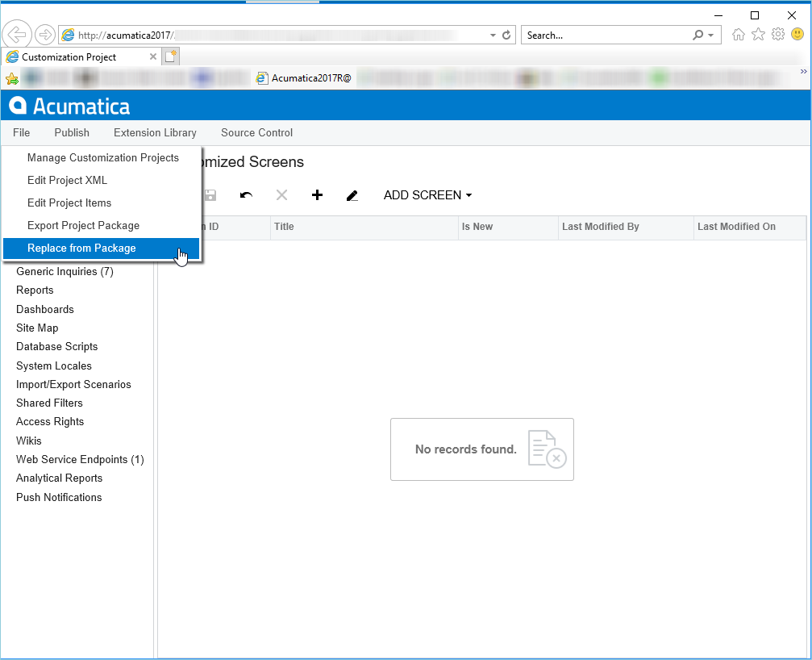Select Dashboards in sidebar
This screenshot has width=812, height=660.
[45, 309]
